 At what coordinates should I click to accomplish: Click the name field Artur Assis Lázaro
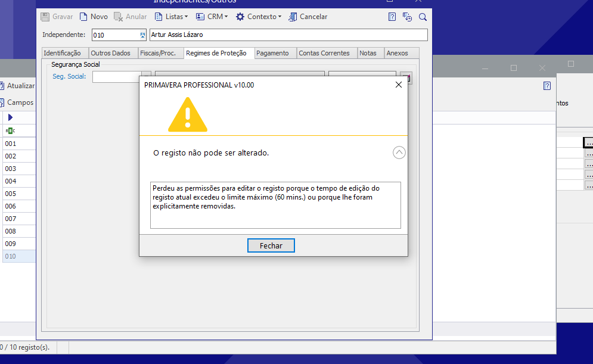coord(288,35)
